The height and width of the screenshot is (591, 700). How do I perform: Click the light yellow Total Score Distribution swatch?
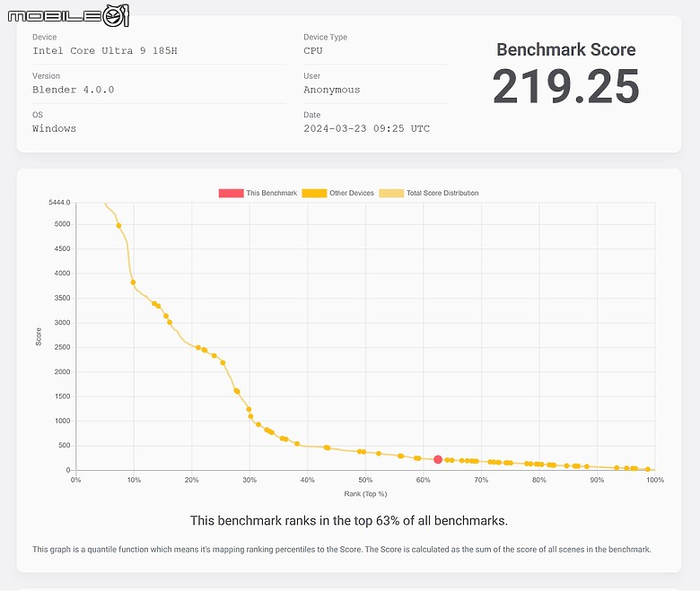pos(391,193)
